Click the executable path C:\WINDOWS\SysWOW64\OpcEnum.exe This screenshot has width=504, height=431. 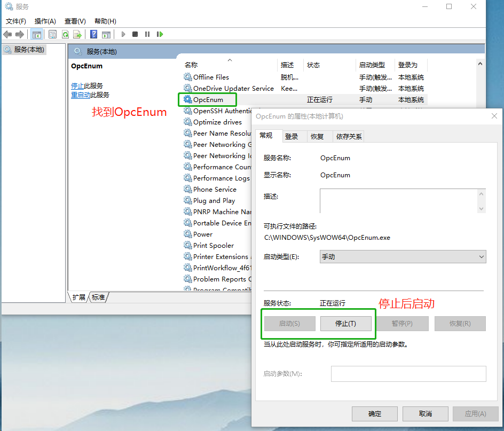click(x=327, y=238)
